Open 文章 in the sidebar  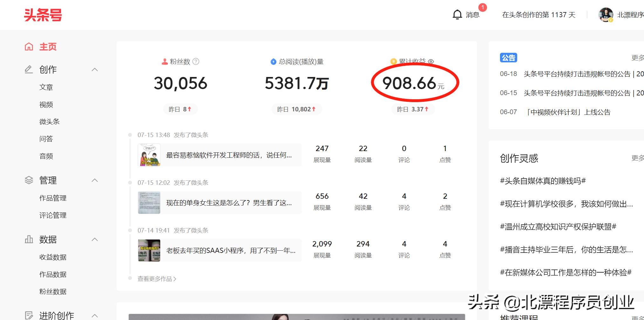coord(46,87)
